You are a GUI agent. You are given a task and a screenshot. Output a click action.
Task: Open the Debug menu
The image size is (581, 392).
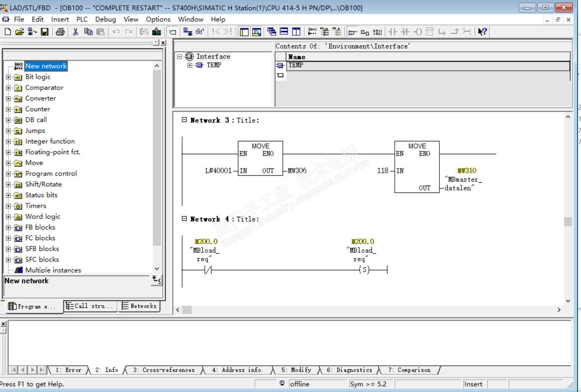(x=105, y=19)
